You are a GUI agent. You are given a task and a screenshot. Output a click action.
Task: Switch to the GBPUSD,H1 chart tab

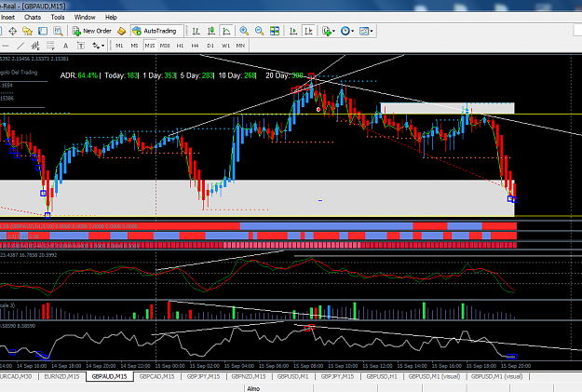(382, 376)
